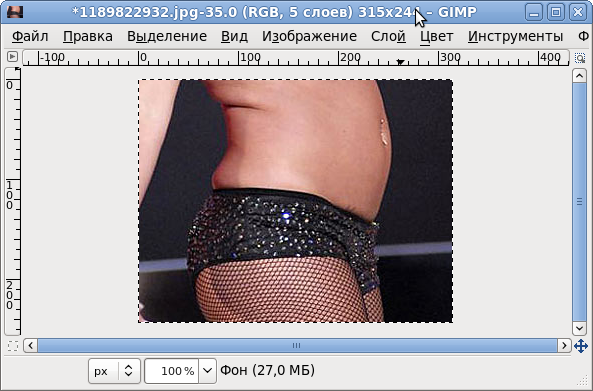Open the Цвет menu
Viewport: 593px width, 391px height.
tap(436, 36)
